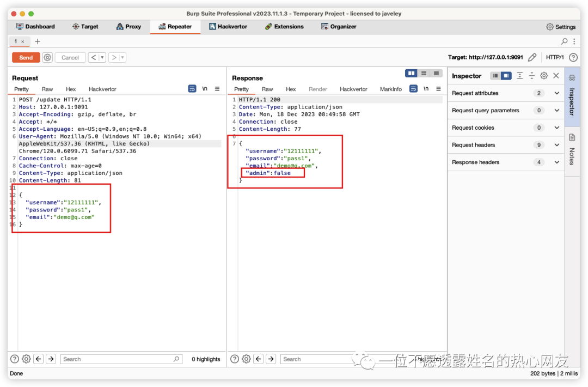Select Response MarkInfo view tab
This screenshot has width=588, height=387.
pyautogui.click(x=391, y=89)
